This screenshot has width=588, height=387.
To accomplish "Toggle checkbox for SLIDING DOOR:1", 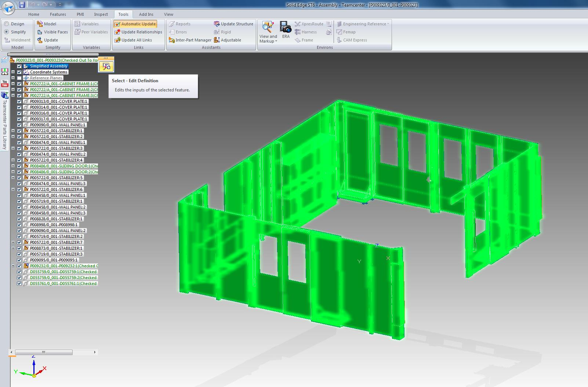I will 19,166.
